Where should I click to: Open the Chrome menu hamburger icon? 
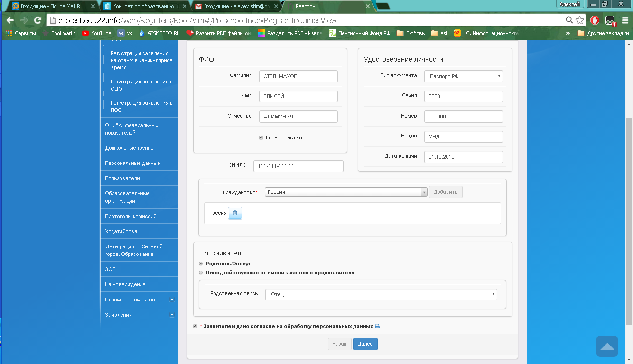coord(625,20)
